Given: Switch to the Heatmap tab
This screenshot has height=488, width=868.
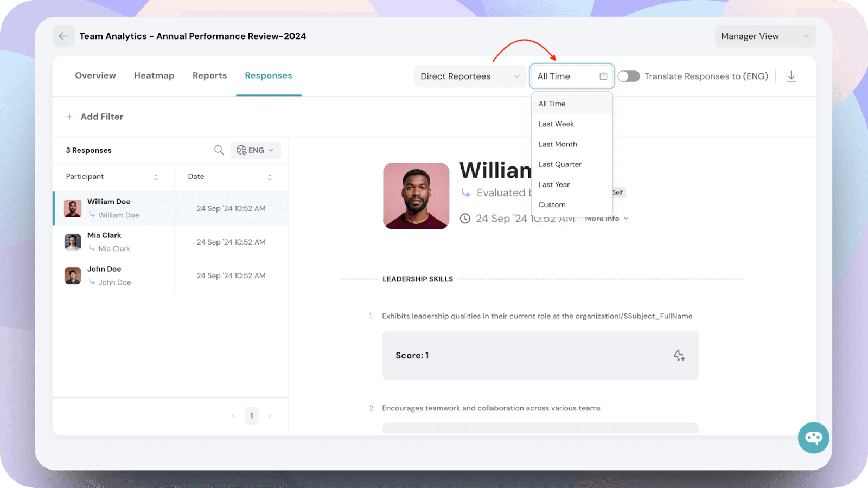Looking at the screenshot, I should tap(154, 76).
